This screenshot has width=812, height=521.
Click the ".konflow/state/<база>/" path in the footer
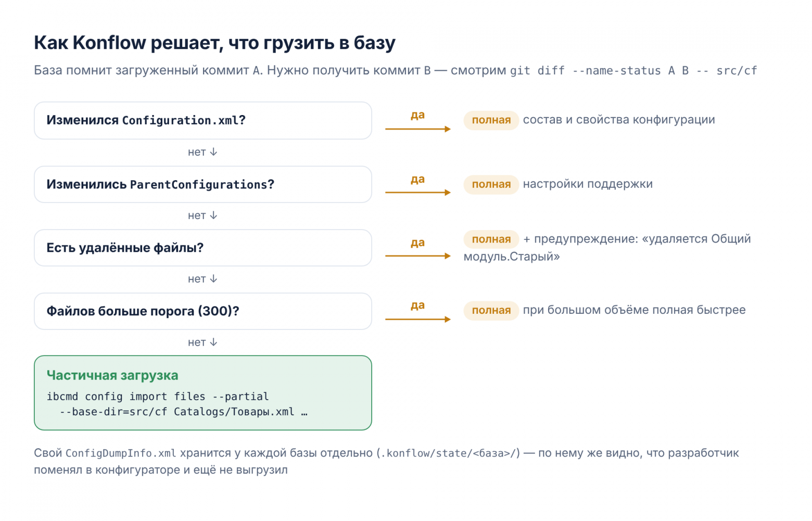448,453
